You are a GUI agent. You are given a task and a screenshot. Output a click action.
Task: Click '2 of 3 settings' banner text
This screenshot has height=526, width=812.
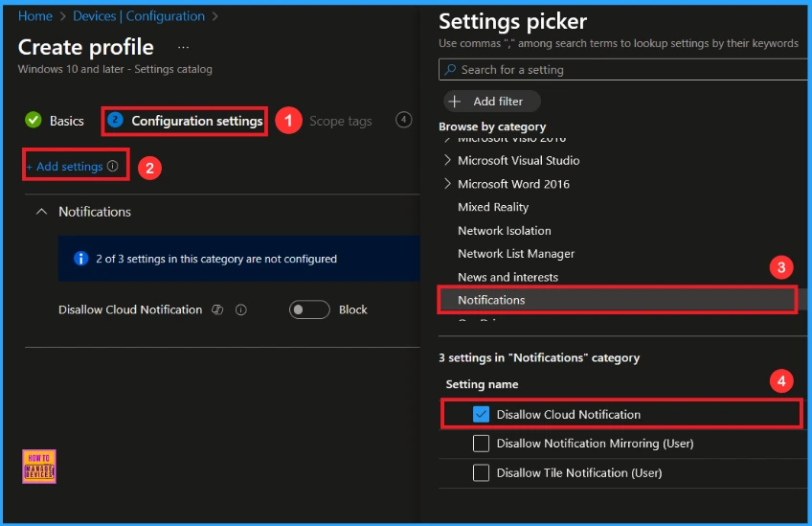click(x=216, y=259)
